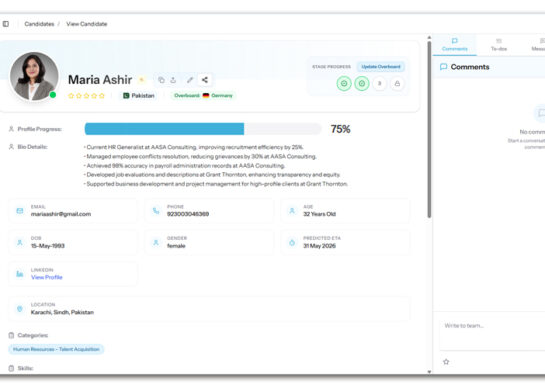The height and width of the screenshot is (388, 545).
Task: Click the bio line about HR Generalist
Action: [193, 147]
